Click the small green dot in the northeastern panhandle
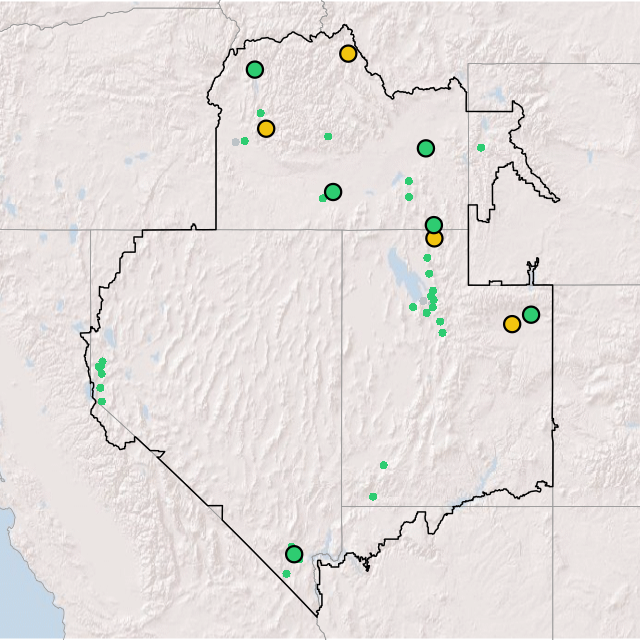Viewport: 640px width, 640px height. 481,148
